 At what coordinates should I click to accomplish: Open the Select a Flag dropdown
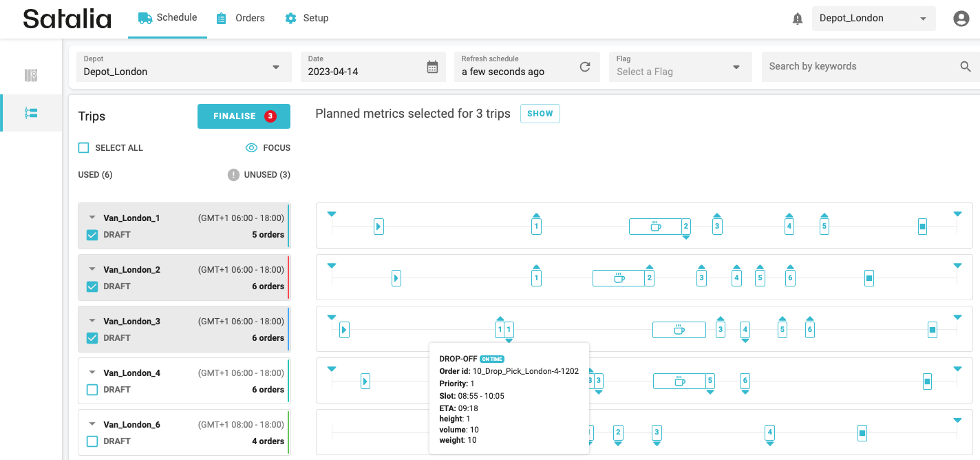[678, 67]
